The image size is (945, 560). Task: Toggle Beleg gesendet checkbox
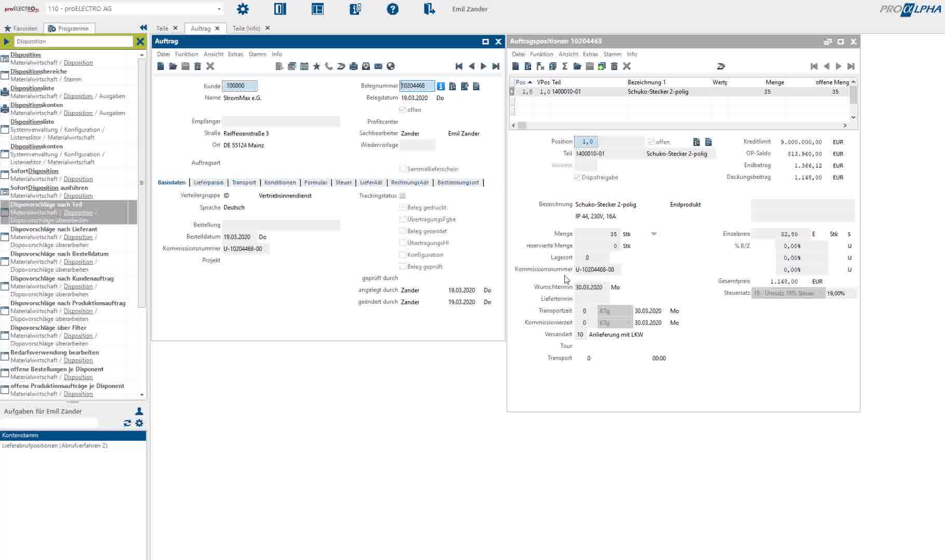(402, 231)
